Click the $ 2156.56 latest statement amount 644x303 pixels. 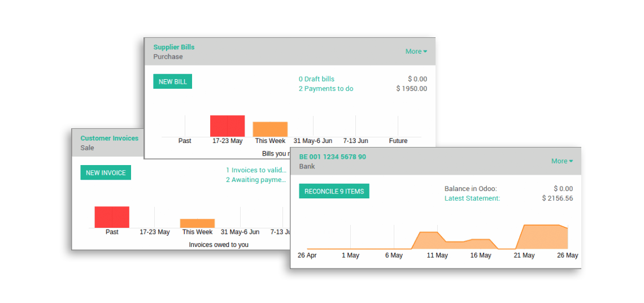tap(557, 198)
